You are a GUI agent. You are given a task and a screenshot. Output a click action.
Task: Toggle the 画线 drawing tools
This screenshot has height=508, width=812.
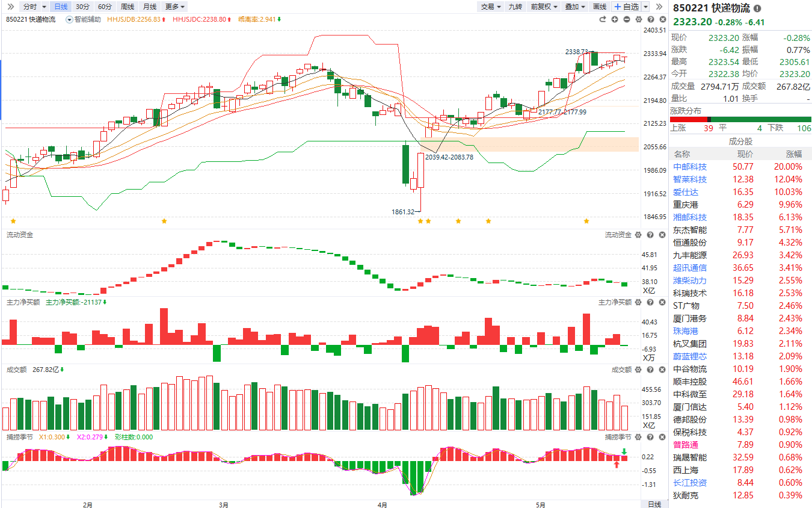click(x=600, y=7)
